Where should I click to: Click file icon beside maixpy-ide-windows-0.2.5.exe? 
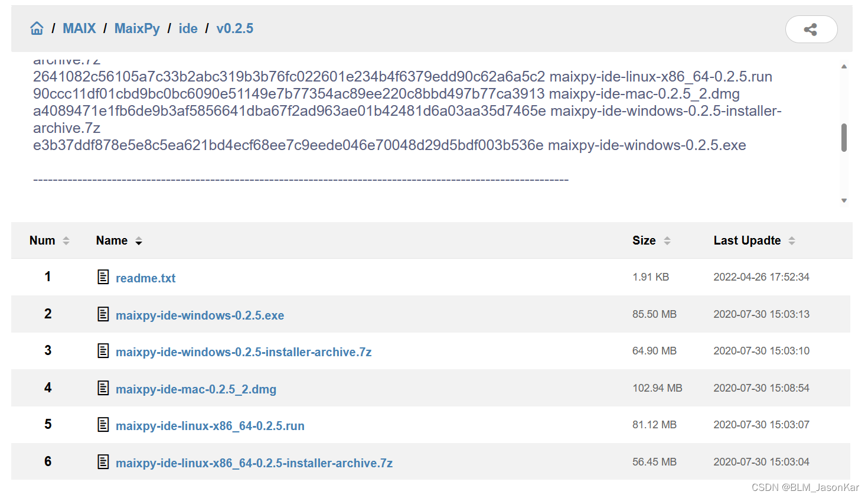[x=103, y=314]
